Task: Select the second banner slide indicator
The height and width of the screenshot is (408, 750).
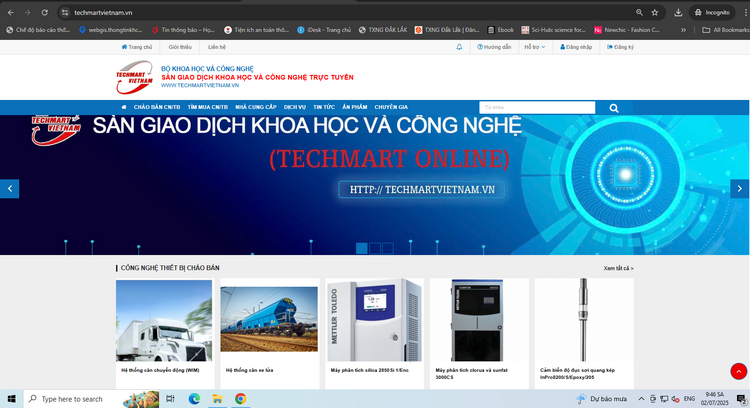Action: [x=375, y=248]
